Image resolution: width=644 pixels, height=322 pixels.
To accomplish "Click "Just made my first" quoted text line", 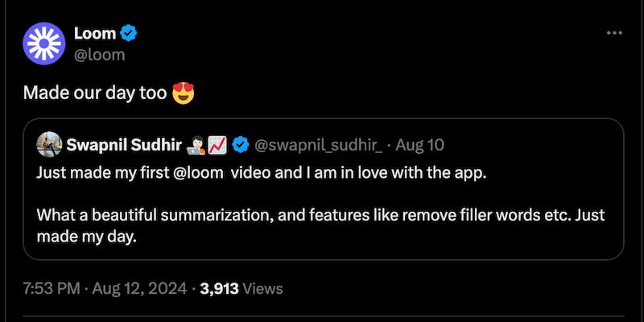I will coord(105,173).
